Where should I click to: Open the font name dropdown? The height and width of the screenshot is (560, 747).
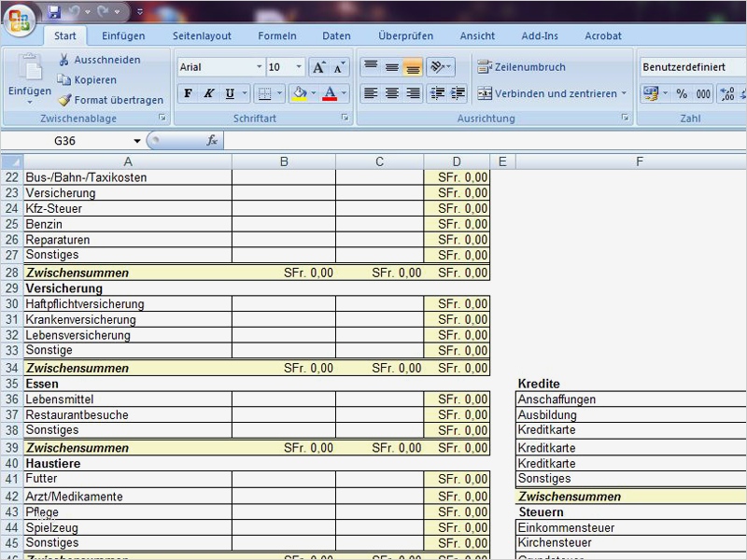(x=259, y=67)
